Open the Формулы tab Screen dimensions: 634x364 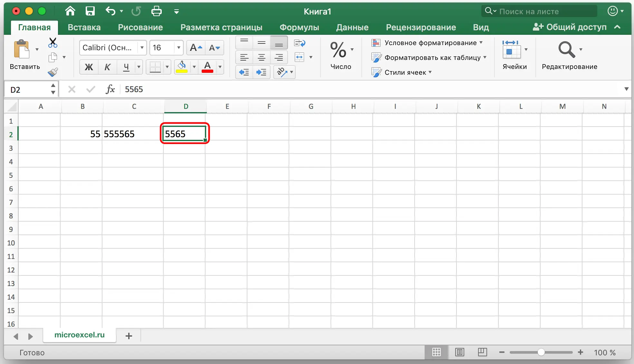[299, 27]
